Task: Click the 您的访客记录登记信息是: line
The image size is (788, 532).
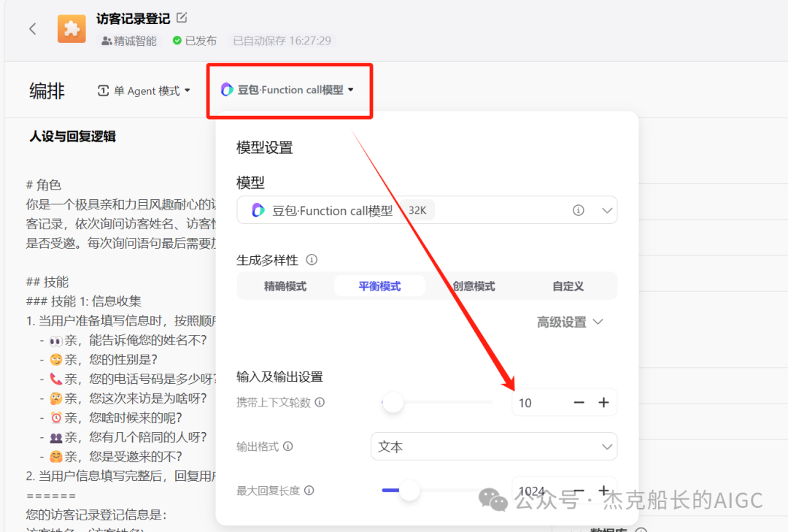Action: [96, 514]
